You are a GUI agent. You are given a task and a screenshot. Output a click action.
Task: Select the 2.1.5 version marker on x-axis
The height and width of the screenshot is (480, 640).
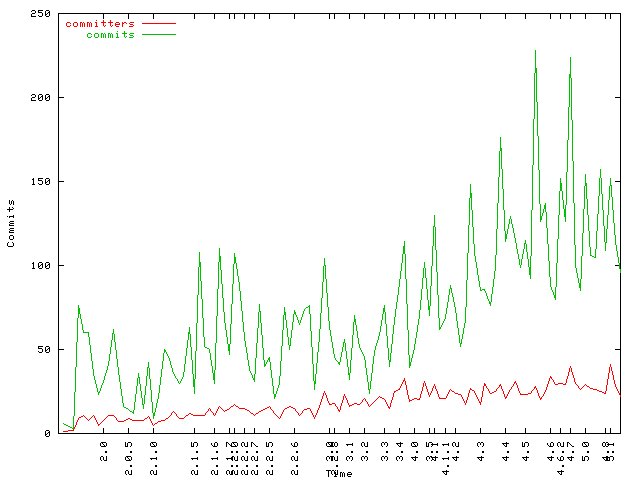click(x=195, y=453)
